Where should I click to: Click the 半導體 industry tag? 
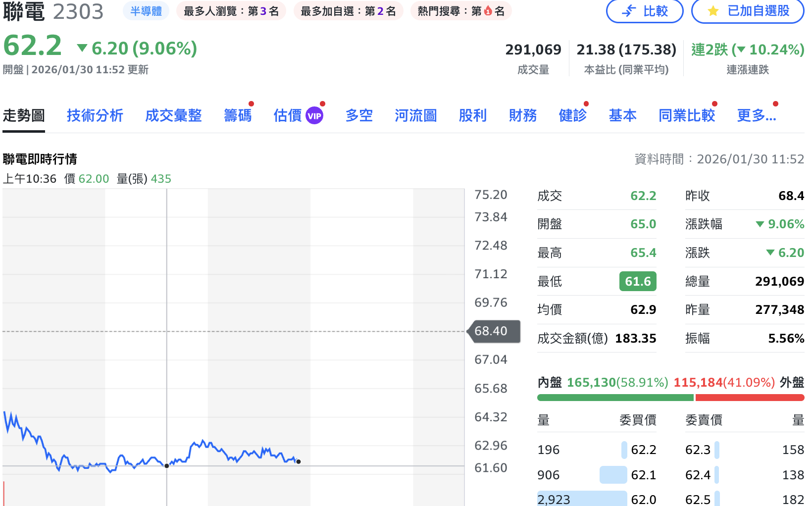[146, 11]
